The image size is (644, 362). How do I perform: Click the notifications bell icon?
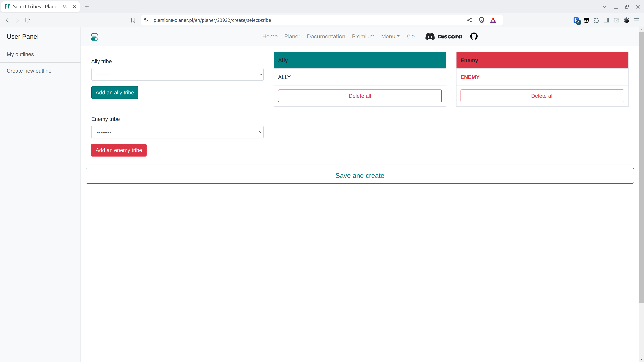coord(409,37)
